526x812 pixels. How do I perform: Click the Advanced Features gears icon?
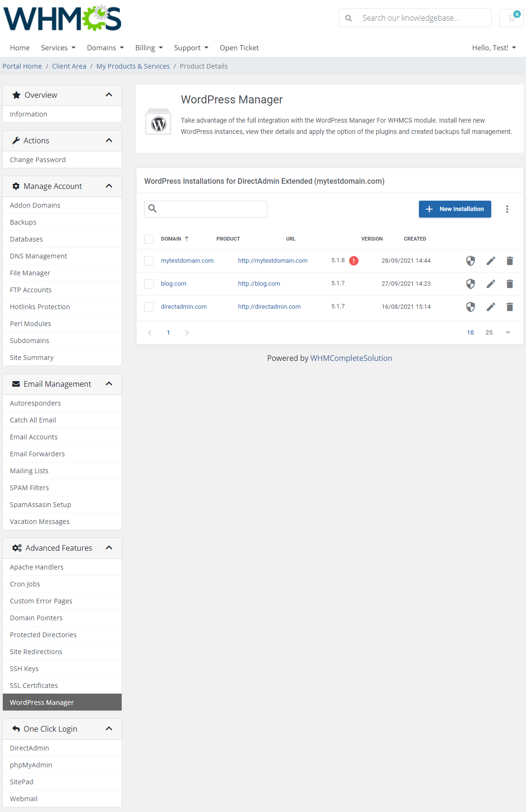tap(17, 548)
